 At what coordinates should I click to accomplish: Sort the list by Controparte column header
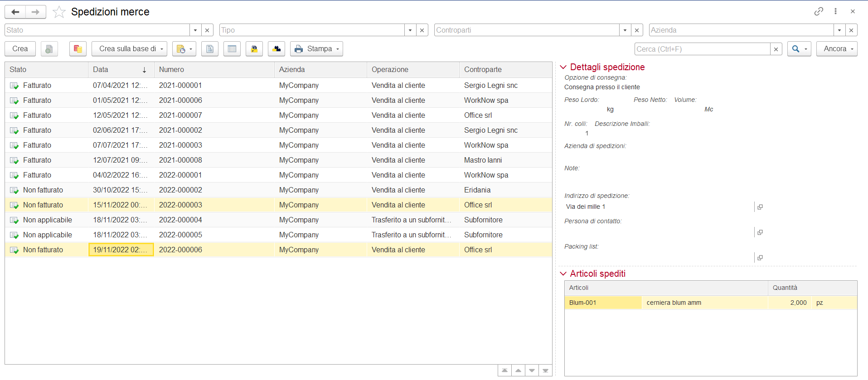pyautogui.click(x=505, y=70)
